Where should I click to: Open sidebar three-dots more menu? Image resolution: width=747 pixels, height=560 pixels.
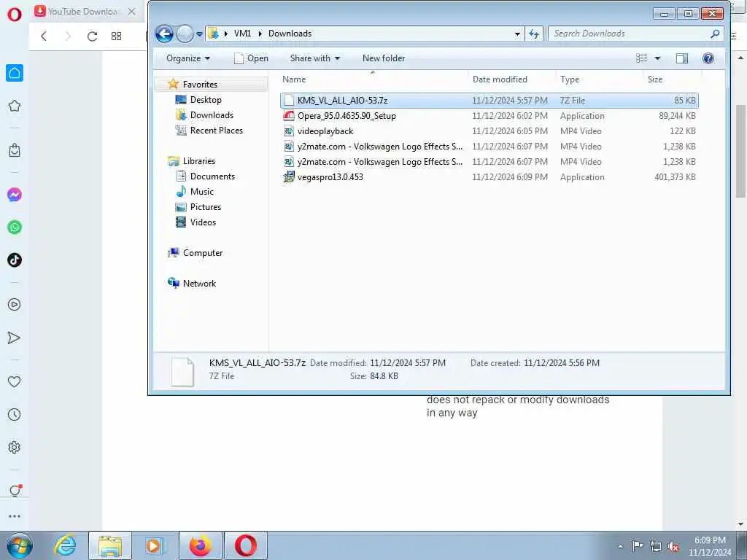coord(15,516)
